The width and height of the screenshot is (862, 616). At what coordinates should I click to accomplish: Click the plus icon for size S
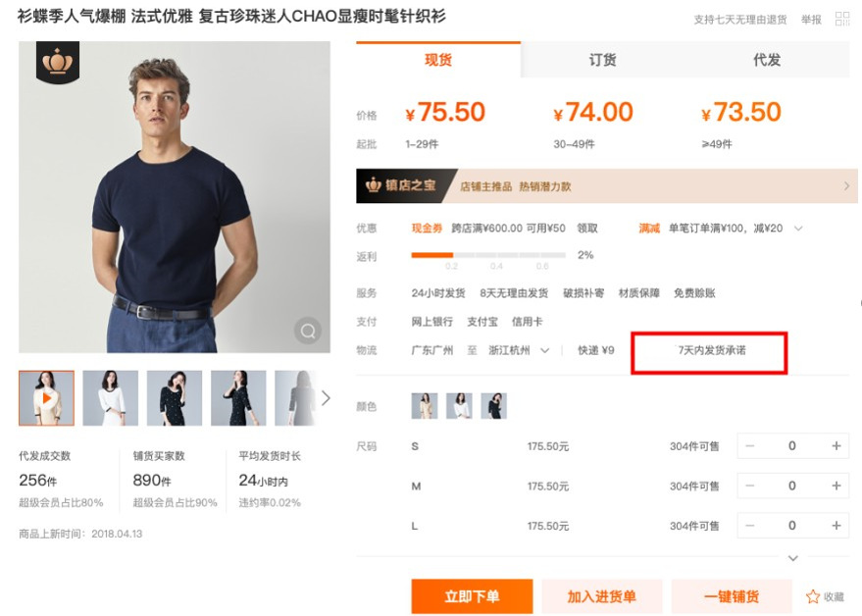coord(836,446)
